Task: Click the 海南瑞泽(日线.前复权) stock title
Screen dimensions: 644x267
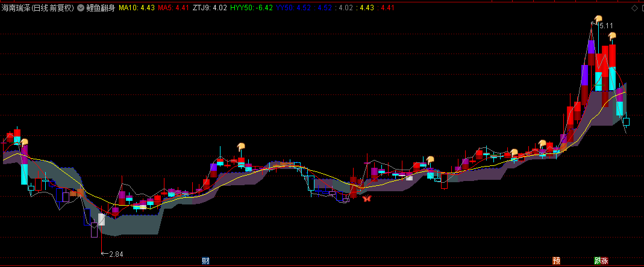Action: click(38, 8)
